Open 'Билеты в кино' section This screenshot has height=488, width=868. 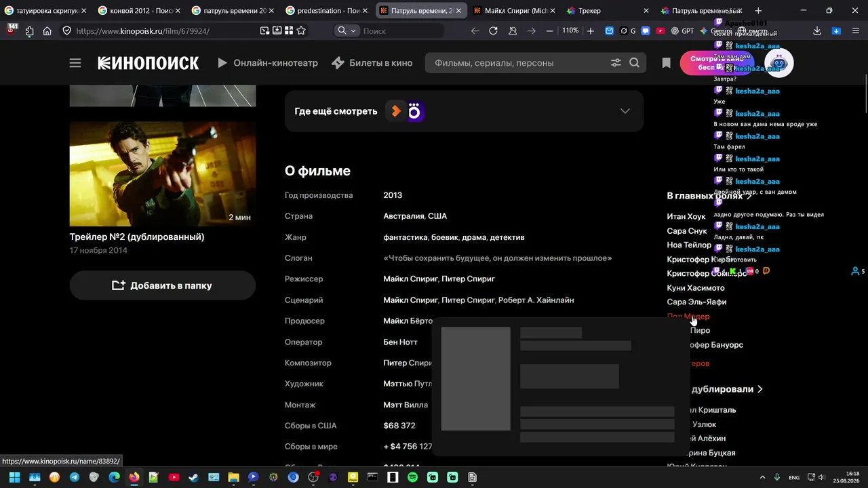coord(372,63)
